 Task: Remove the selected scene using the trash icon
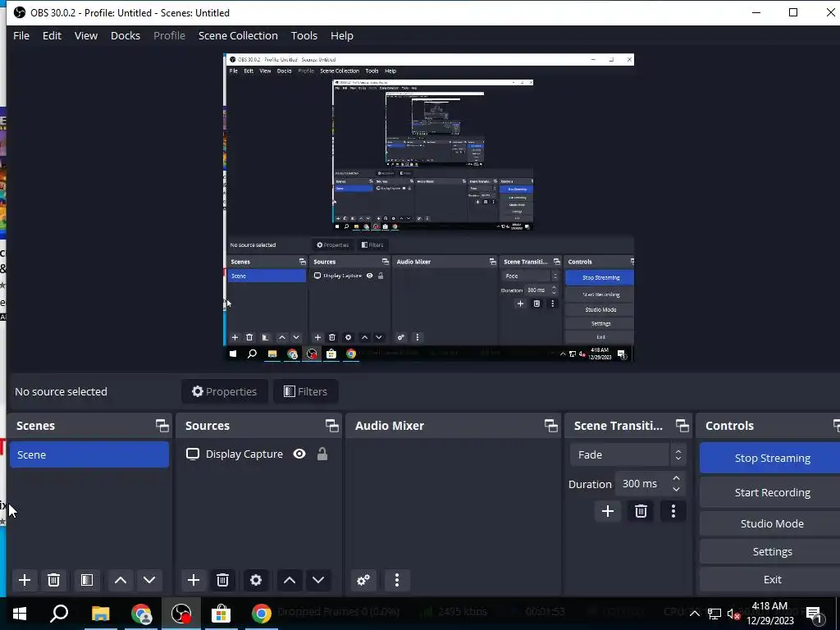(x=53, y=580)
